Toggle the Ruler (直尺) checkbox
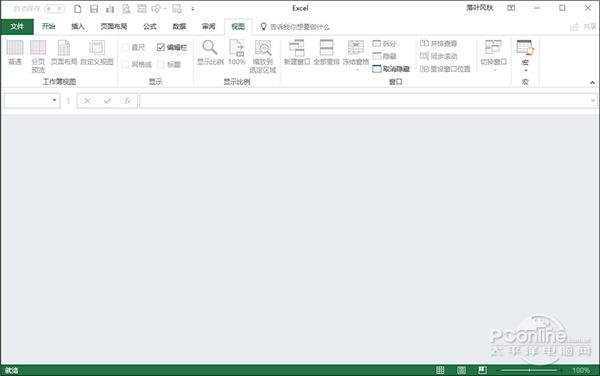Screen dimensions: 600x376 tap(125, 47)
